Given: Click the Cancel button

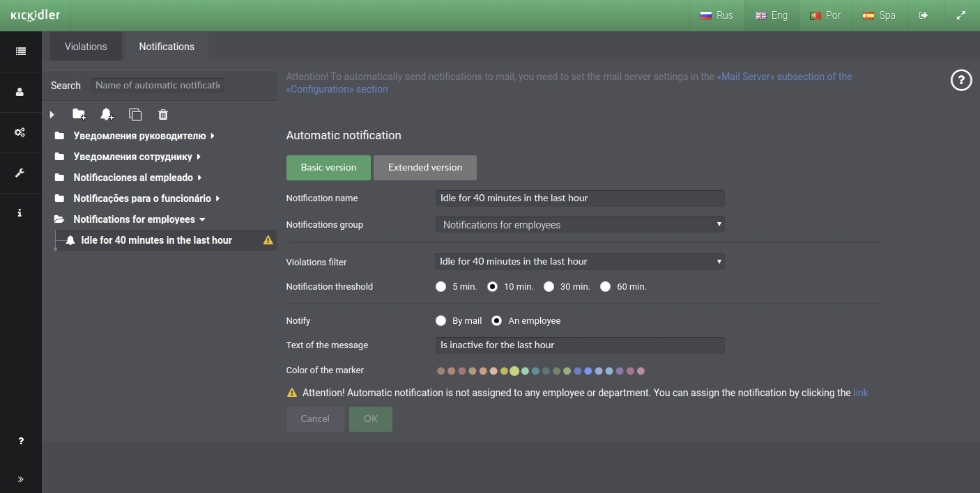Looking at the screenshot, I should 315,418.
